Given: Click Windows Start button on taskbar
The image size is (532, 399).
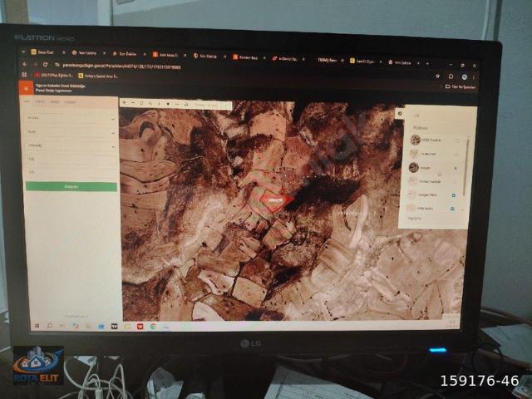Looking at the screenshot, I should (x=37, y=326).
